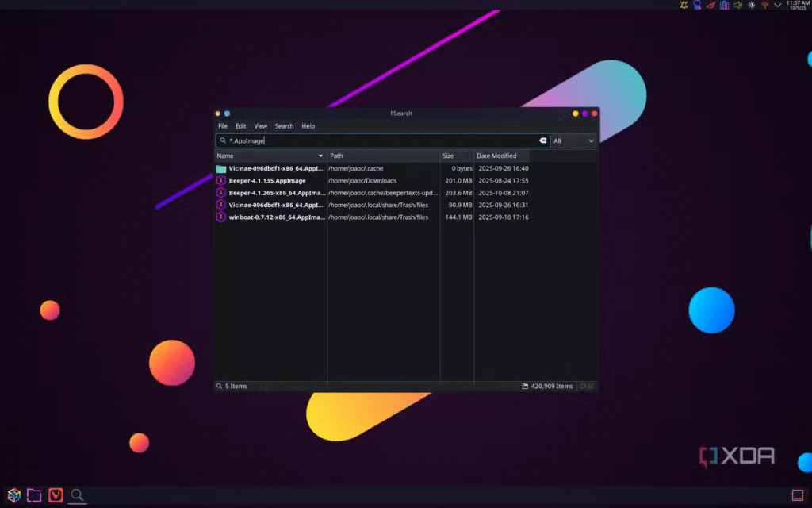The width and height of the screenshot is (812, 508).
Task: Open the brightness icon in system tray
Action: pyautogui.click(x=751, y=5)
